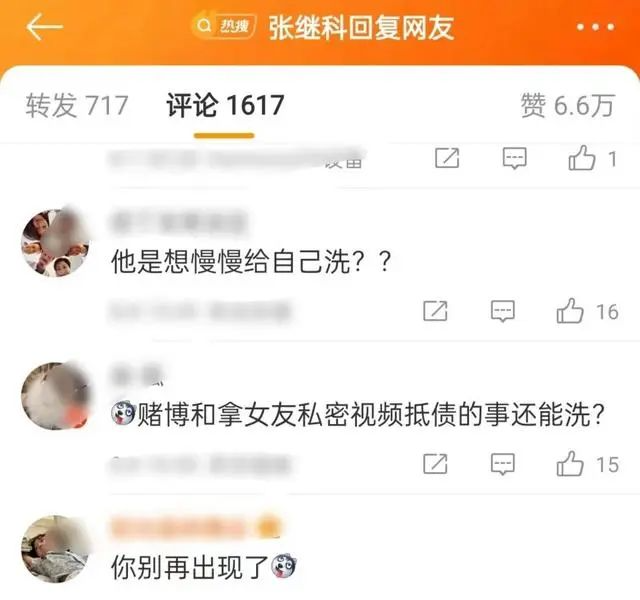Go back using the arrow icon
This screenshot has height=600, width=640.
[44, 27]
